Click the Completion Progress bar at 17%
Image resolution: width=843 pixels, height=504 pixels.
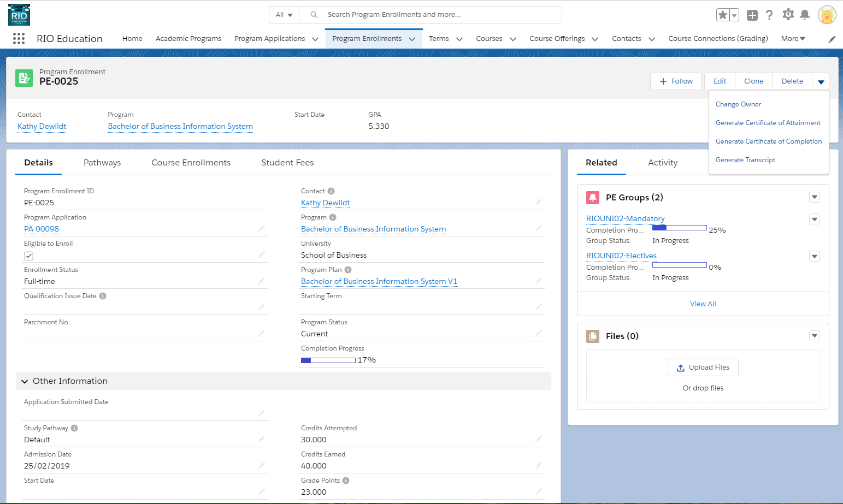(328, 360)
